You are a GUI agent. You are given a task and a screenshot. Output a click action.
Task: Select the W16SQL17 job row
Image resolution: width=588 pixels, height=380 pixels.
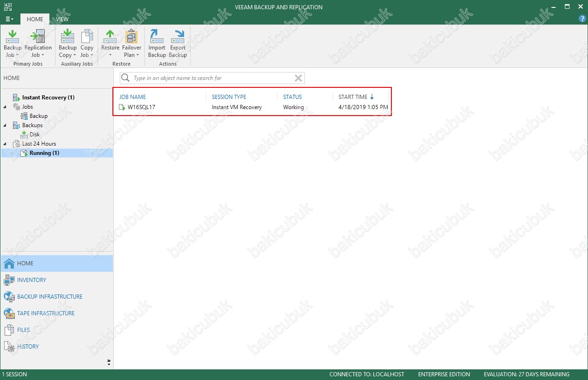[x=254, y=107]
